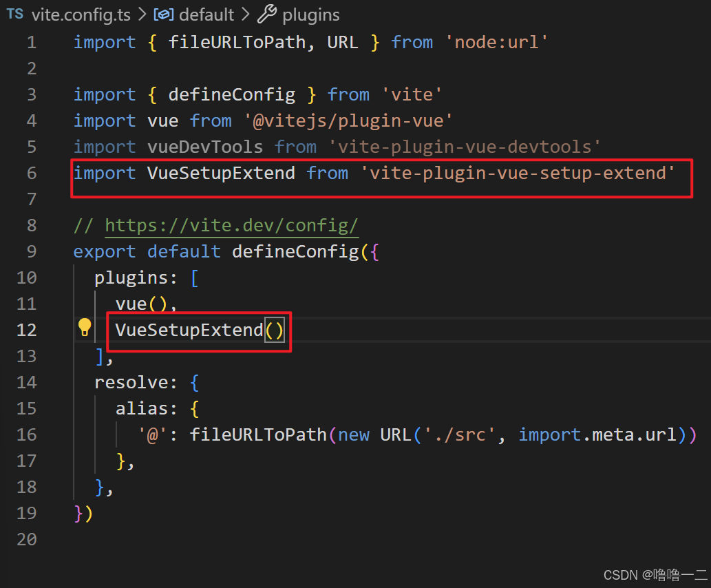The height and width of the screenshot is (588, 711).
Task: Select line number 12 in the gutter
Action: pos(26,329)
